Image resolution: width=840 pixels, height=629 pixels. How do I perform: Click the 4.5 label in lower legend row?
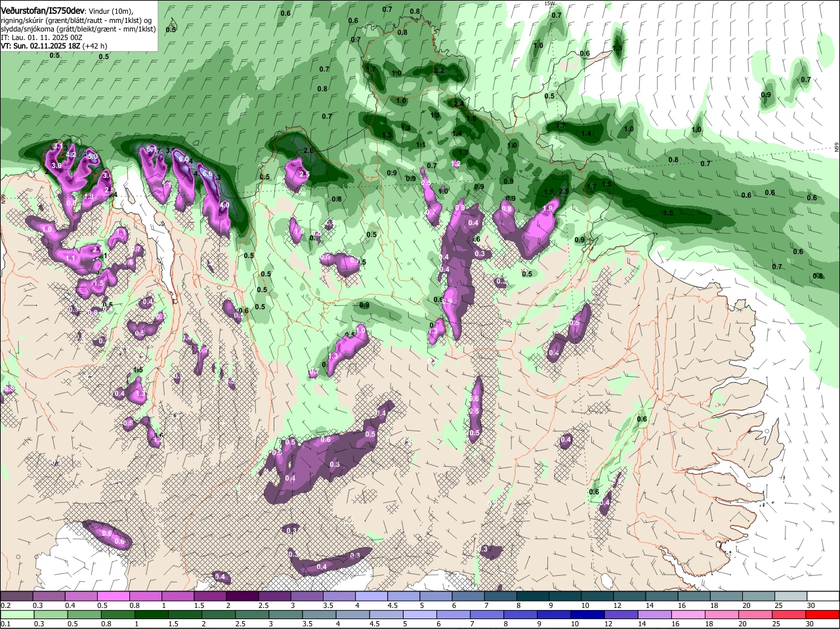point(373,624)
